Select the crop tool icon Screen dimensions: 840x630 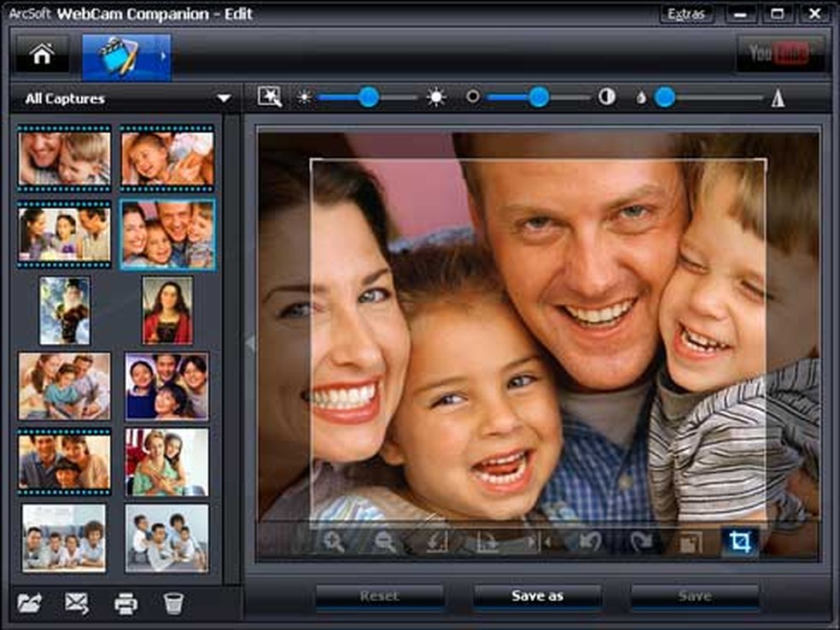740,541
